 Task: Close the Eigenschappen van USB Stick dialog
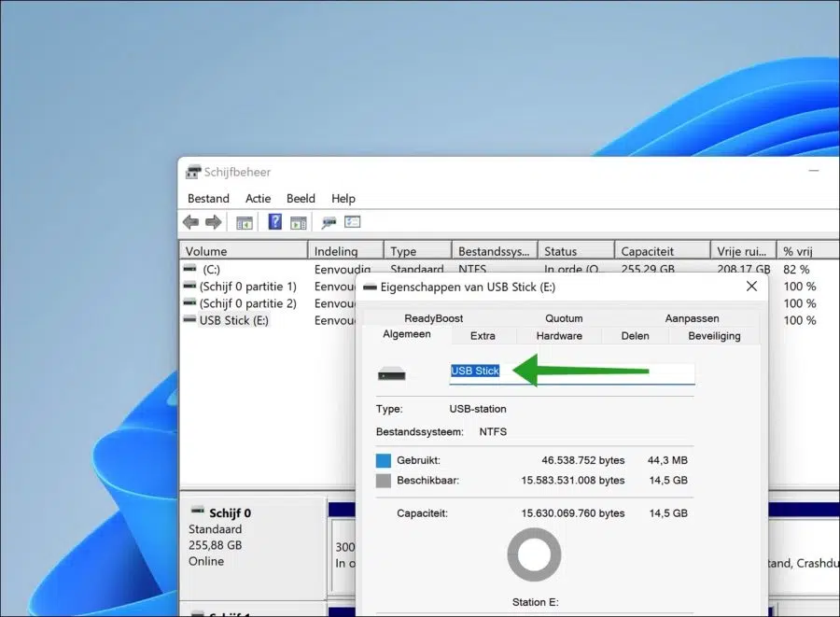751,287
